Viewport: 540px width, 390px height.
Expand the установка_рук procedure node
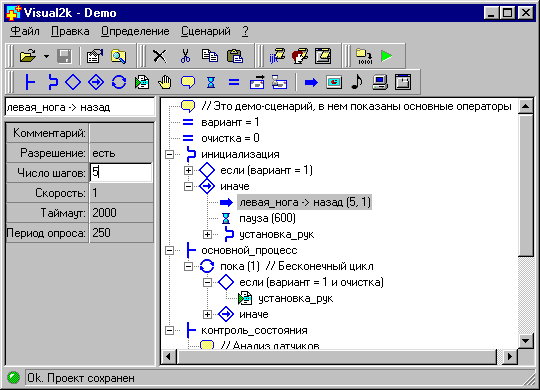click(x=207, y=235)
